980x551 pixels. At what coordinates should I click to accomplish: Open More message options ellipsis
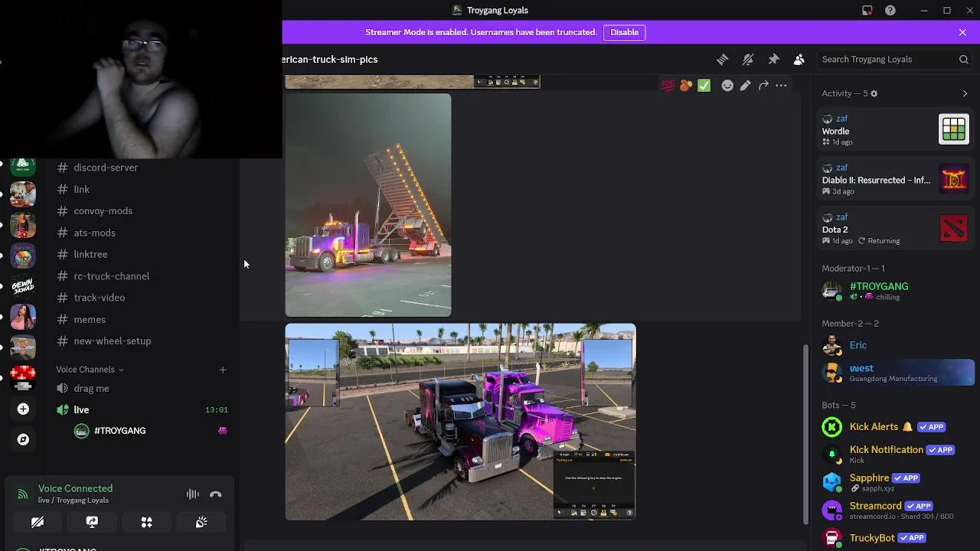(781, 86)
